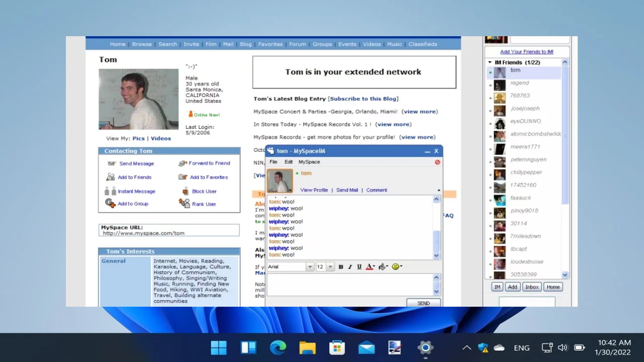The image size is (644, 362).
Task: Go to Browse in MySpace navigation bar
Action: [x=142, y=44]
